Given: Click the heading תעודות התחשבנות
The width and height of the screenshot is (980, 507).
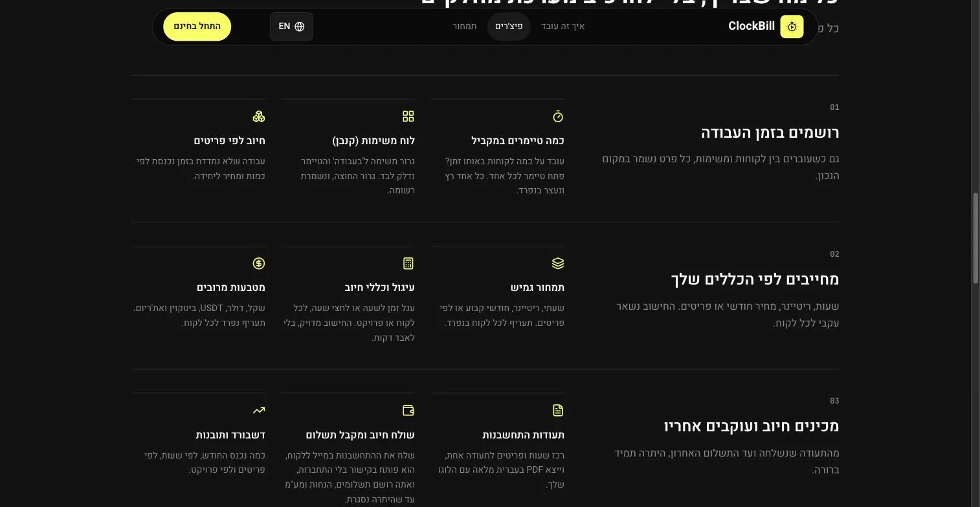Looking at the screenshot, I should tap(523, 435).
